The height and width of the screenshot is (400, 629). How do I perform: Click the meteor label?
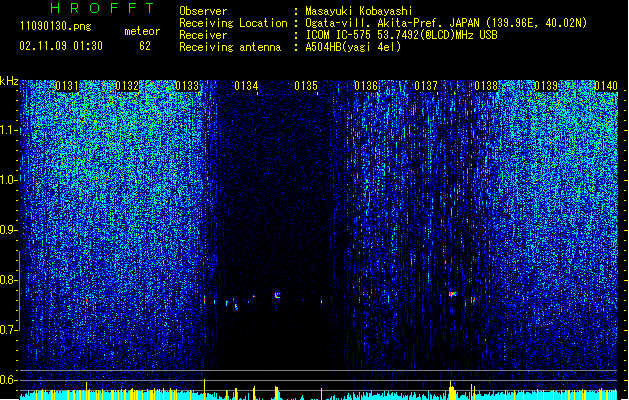pyautogui.click(x=142, y=31)
